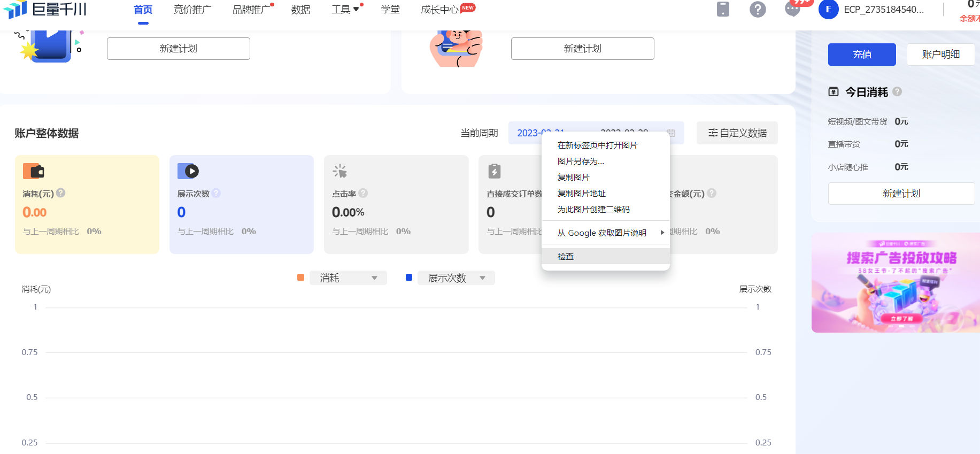Open the help question mark icon

point(758,9)
